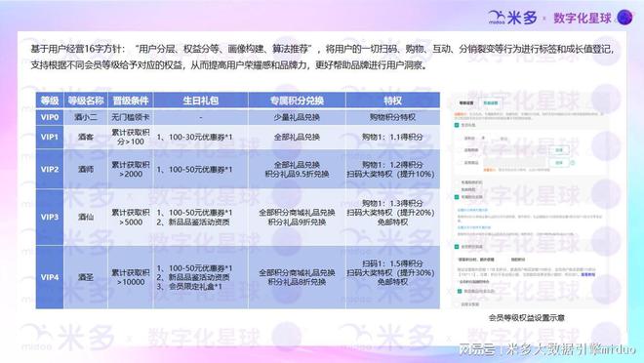Click the 100-30元优惠券*1 birthday gift cell

[x=200, y=138]
